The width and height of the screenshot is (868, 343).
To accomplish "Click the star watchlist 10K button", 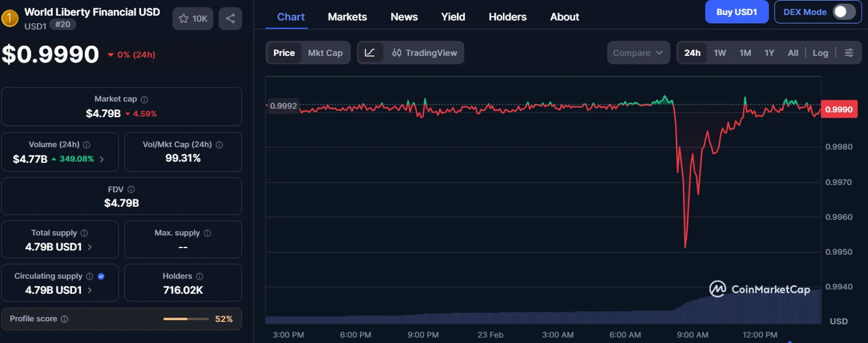I will (x=192, y=19).
